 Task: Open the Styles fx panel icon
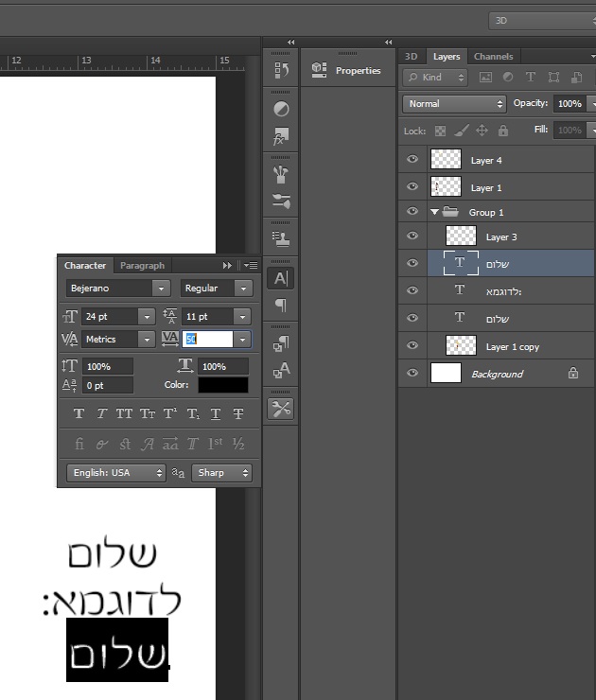pos(281,135)
